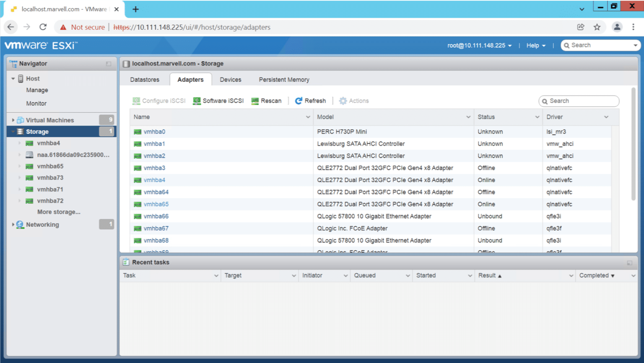
Task: Click the browser forward arrow
Action: (27, 27)
